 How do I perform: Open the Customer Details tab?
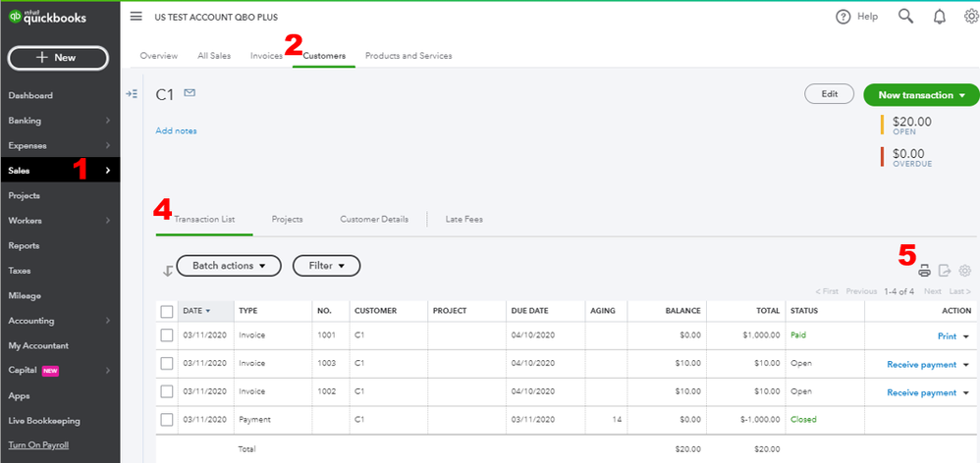coord(374,220)
